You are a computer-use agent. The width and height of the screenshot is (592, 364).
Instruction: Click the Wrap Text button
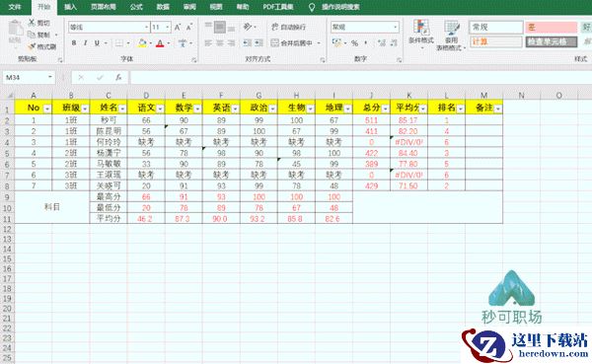pyautogui.click(x=288, y=27)
